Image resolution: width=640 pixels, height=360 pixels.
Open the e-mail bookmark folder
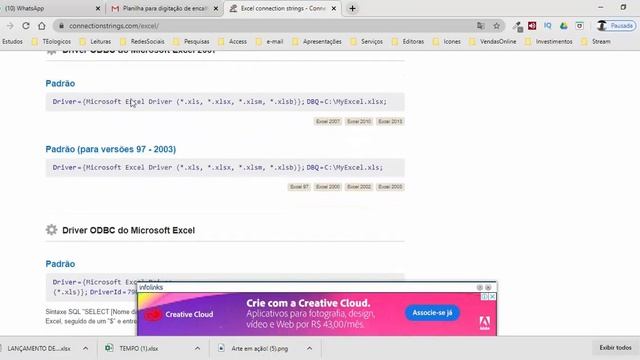(x=269, y=42)
